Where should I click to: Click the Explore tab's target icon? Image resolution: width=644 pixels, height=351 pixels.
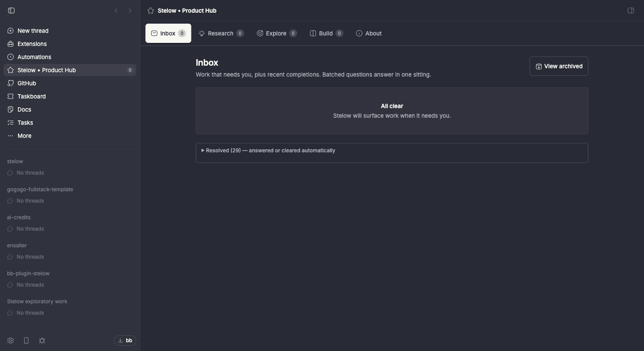(x=260, y=33)
